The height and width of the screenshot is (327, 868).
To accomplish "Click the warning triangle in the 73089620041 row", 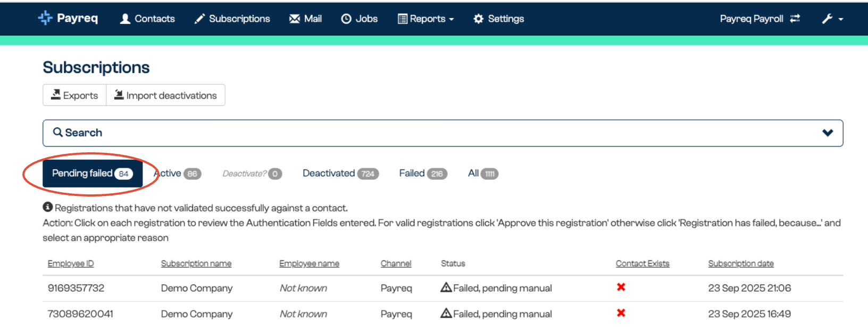I will [x=446, y=314].
